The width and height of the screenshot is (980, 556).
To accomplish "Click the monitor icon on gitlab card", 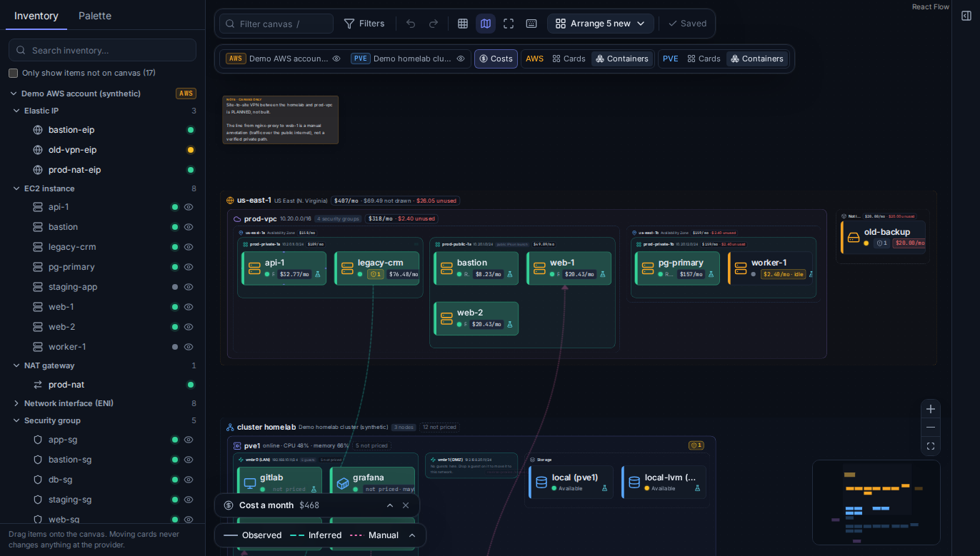I will (x=250, y=483).
